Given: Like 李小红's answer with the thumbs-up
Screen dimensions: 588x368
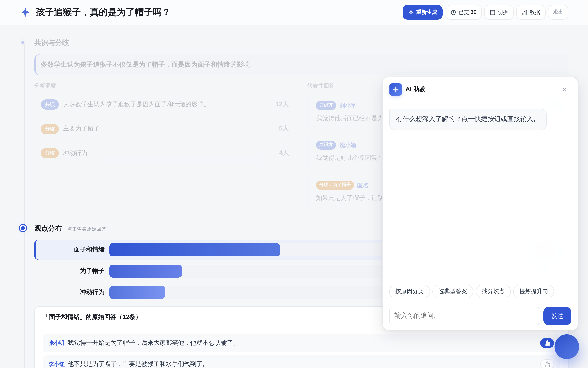Looking at the screenshot, I should (547, 364).
